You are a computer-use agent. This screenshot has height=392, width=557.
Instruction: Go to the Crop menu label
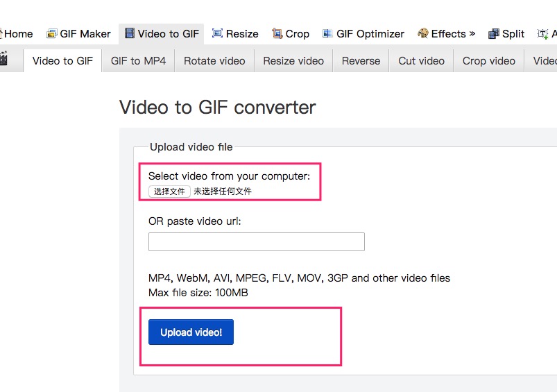point(298,34)
